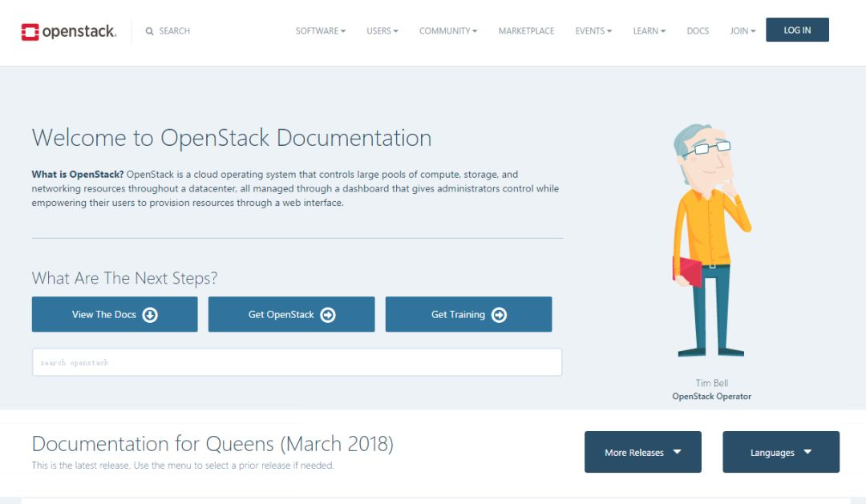
Task: Click the right-arrow icon on Get Training
Action: [499, 315]
